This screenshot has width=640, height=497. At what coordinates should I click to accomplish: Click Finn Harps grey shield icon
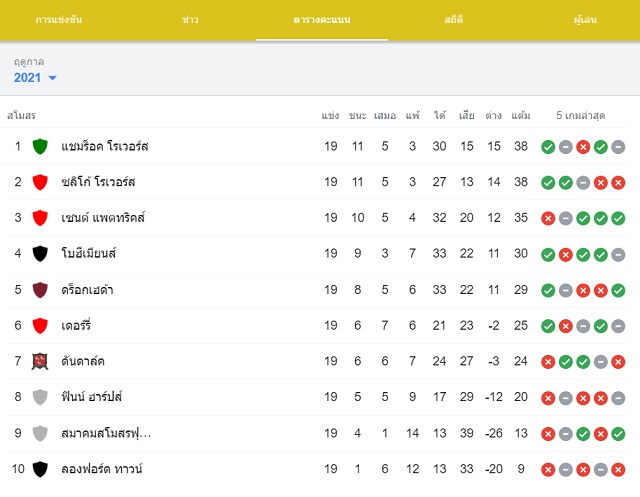click(x=40, y=397)
